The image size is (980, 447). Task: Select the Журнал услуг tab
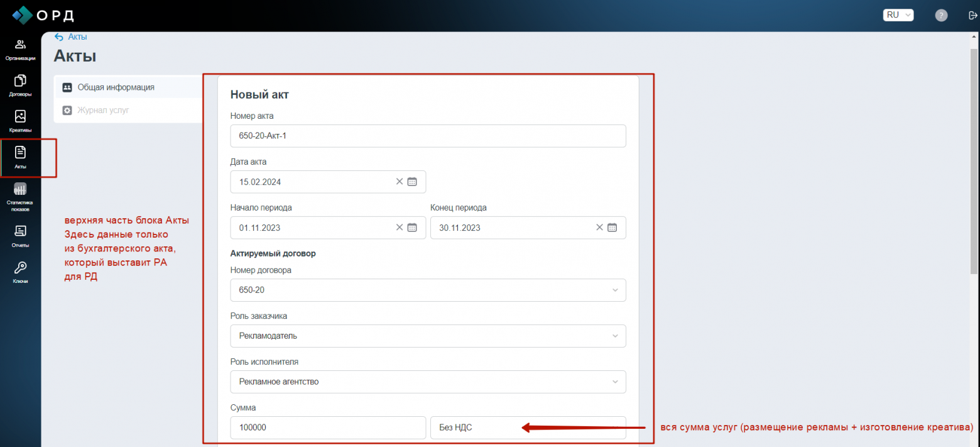click(x=128, y=110)
